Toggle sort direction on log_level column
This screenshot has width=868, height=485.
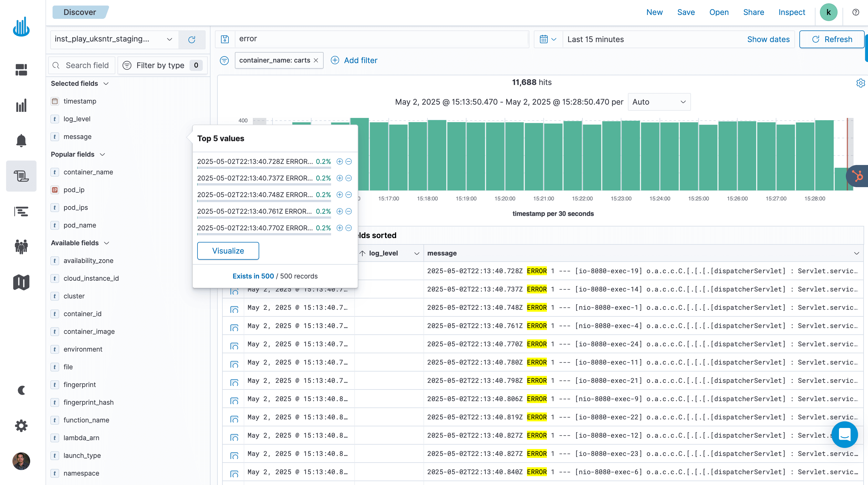tap(362, 253)
